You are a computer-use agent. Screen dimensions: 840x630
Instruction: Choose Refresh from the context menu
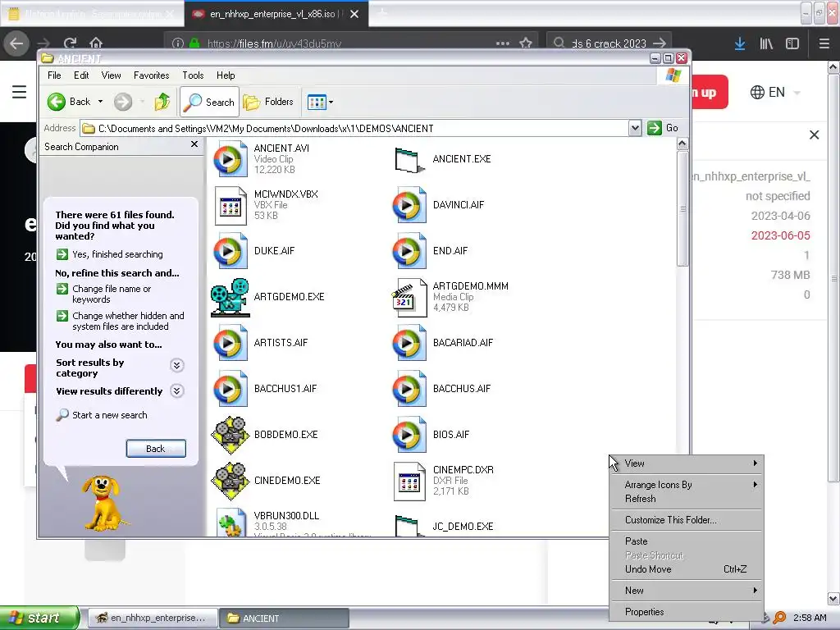click(x=687, y=499)
